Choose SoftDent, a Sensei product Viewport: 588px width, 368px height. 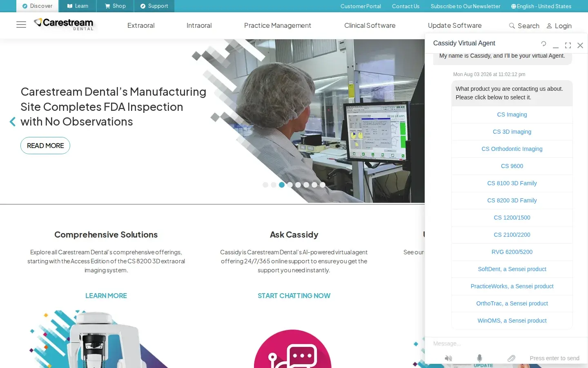(512, 269)
